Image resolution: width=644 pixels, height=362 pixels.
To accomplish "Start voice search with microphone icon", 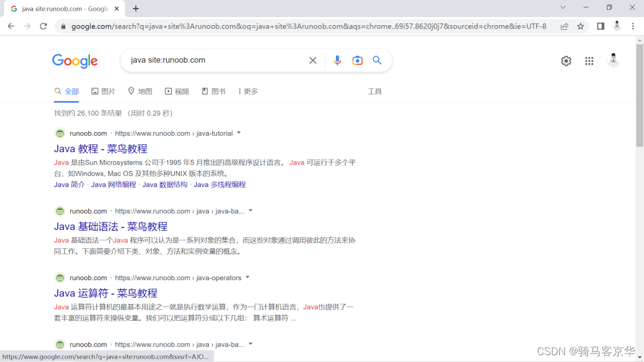I will click(x=337, y=61).
